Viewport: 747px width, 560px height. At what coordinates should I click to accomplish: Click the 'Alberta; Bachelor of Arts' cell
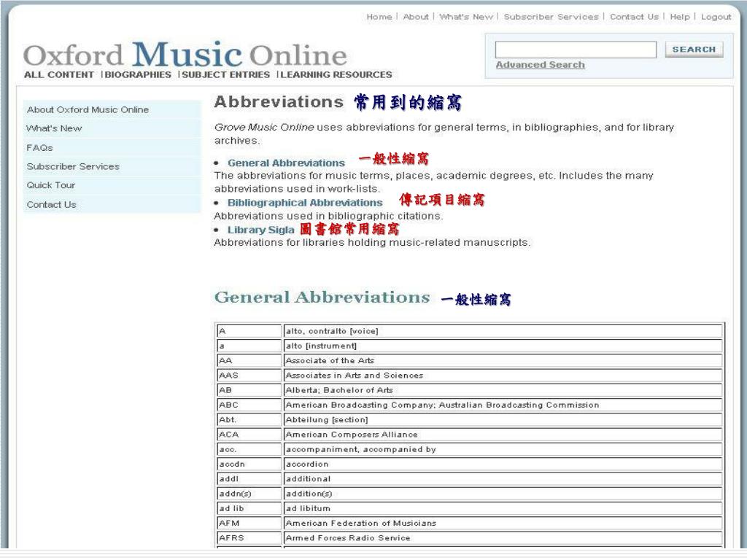tap(503, 390)
